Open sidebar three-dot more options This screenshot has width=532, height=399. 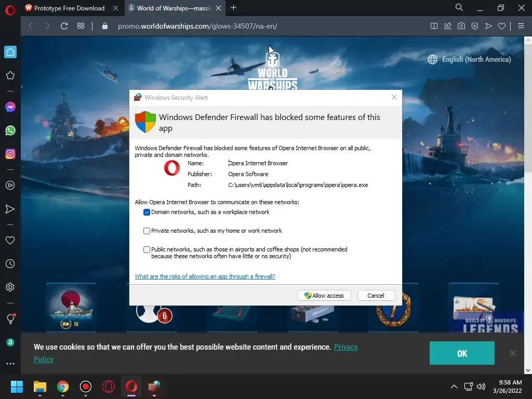pyautogui.click(x=10, y=363)
